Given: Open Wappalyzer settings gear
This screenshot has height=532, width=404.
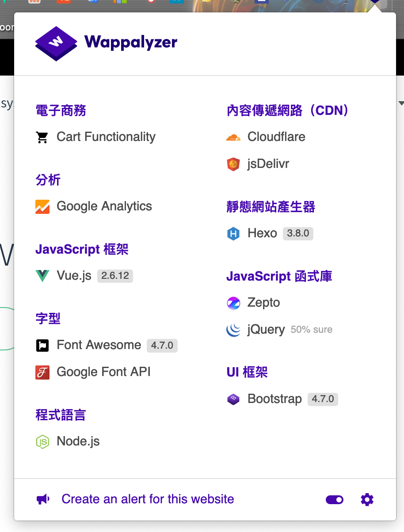Looking at the screenshot, I should pos(367,500).
